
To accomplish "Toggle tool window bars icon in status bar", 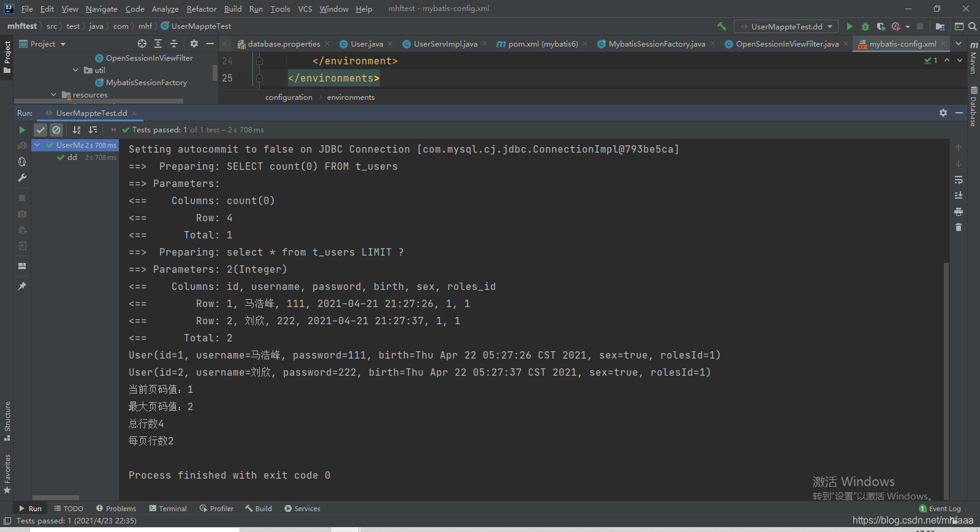I will [x=7, y=521].
